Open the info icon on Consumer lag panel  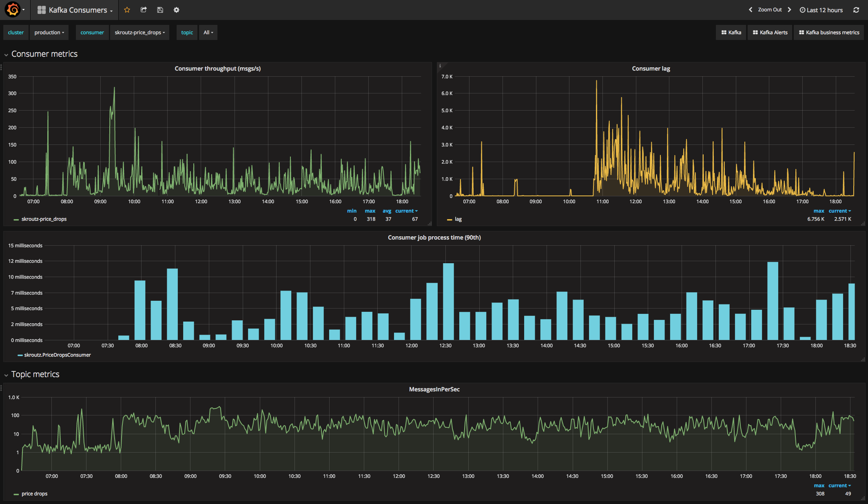coord(440,65)
